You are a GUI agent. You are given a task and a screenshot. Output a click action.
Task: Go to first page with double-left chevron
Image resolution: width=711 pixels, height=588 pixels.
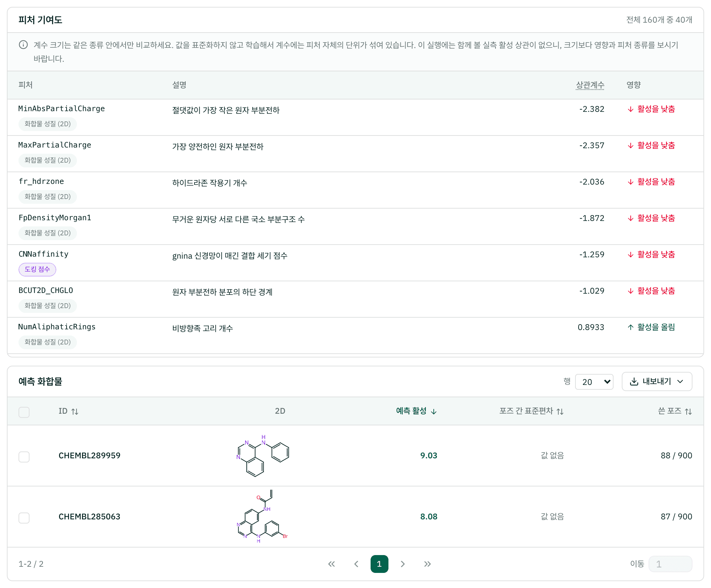coord(331,564)
